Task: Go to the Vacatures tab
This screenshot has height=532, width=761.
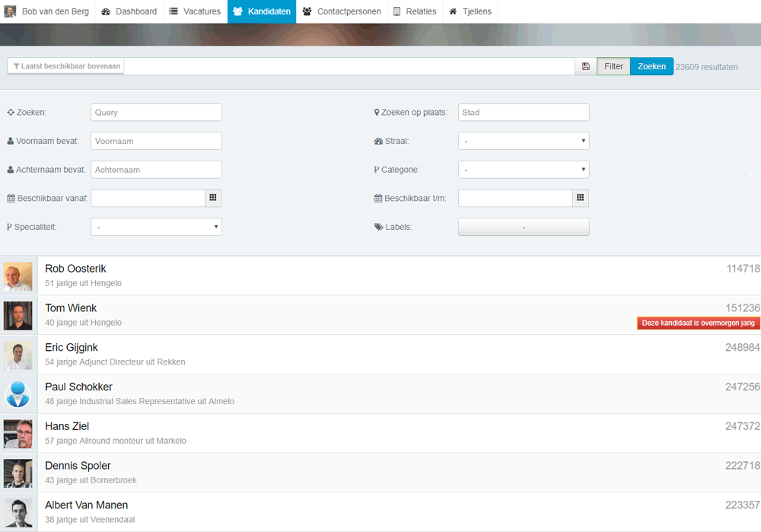Action: (195, 11)
